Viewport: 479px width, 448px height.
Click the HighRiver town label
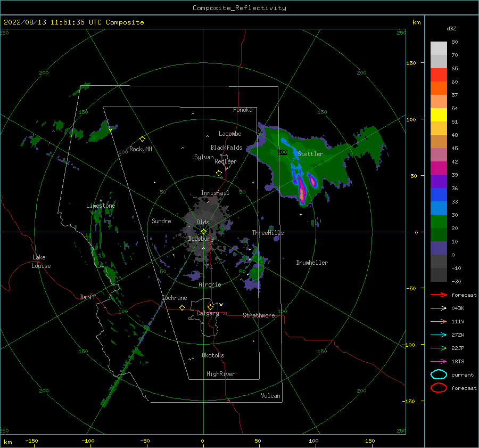point(221,374)
